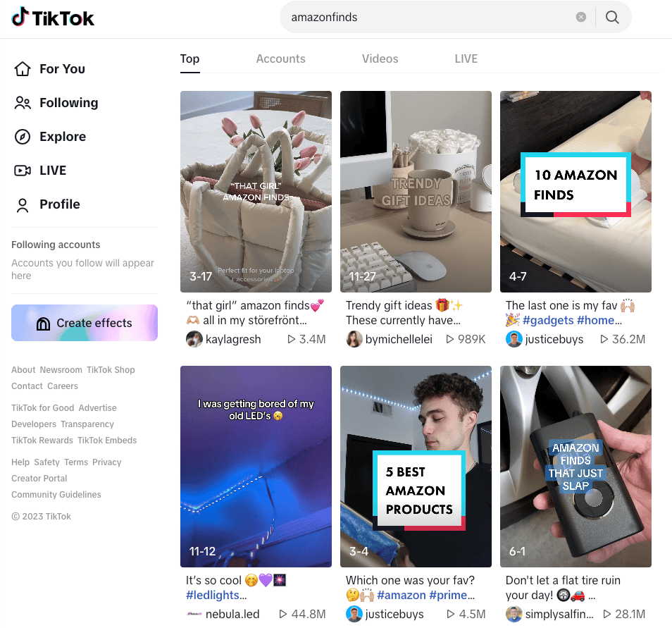Open the Privacy footer link
Screen dimensions: 672x628
106,462
